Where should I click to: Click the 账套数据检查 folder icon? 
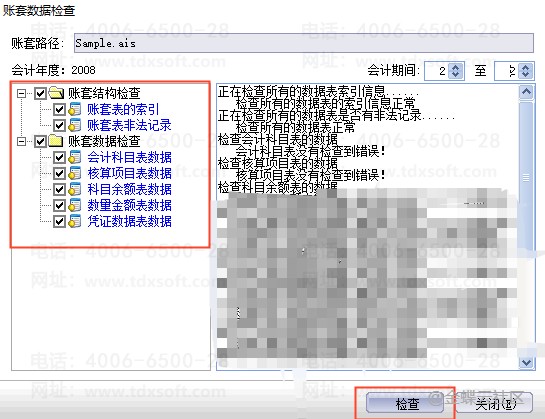point(56,141)
